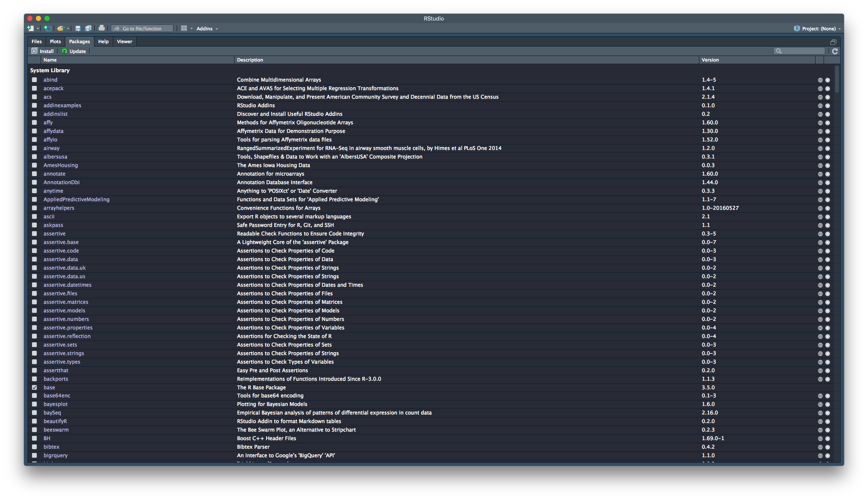Refresh the packages list
Viewport: 868px width, 500px height.
(x=835, y=51)
